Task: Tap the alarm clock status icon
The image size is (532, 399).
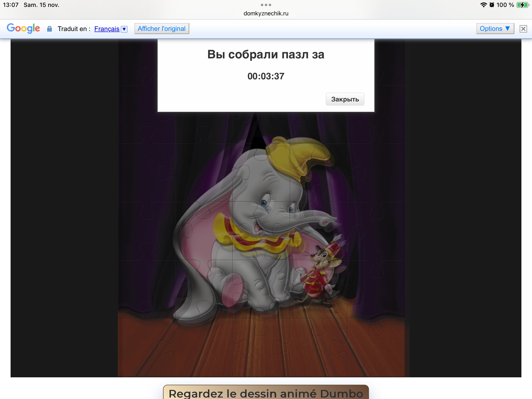Action: (x=492, y=5)
